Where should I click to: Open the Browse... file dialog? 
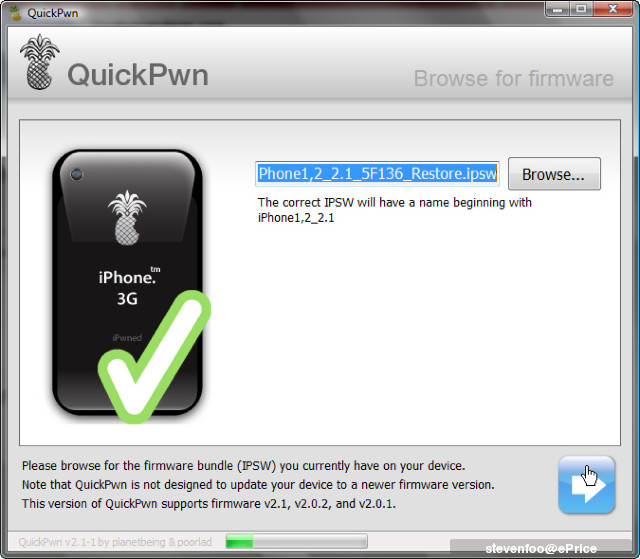tap(554, 174)
